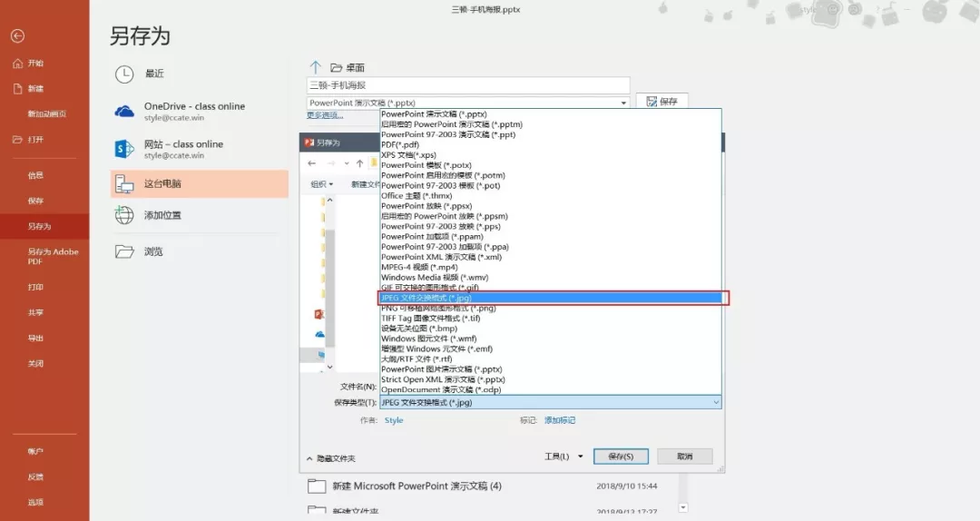Choose MPEG-4 视频 (*.mp4) from list

(551, 267)
